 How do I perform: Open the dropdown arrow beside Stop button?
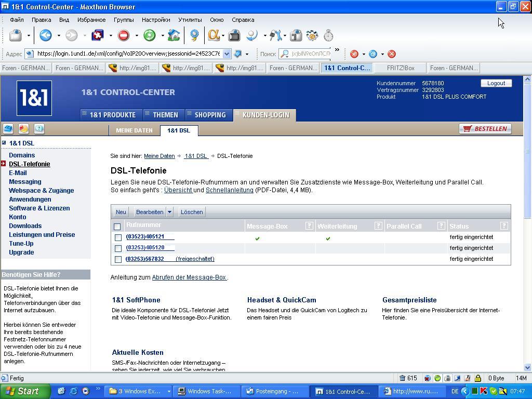coord(137,35)
